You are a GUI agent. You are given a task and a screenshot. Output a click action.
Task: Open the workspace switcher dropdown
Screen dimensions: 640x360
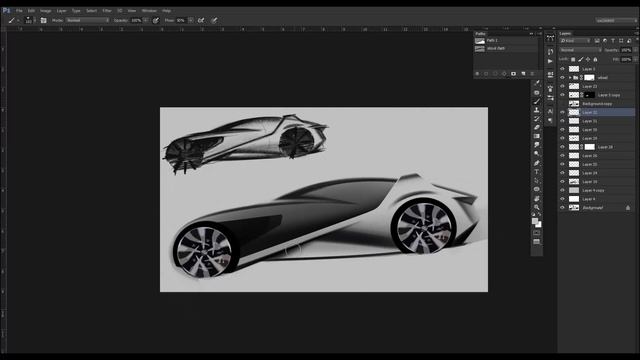click(x=616, y=20)
